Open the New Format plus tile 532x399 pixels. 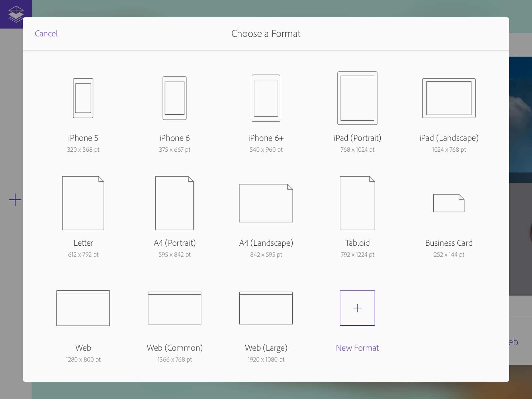tap(357, 308)
